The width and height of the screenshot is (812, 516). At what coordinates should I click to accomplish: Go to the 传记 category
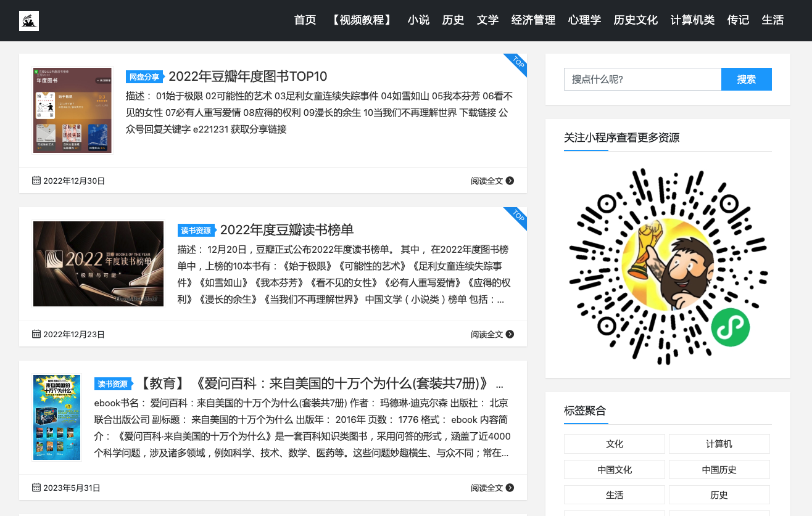click(738, 20)
